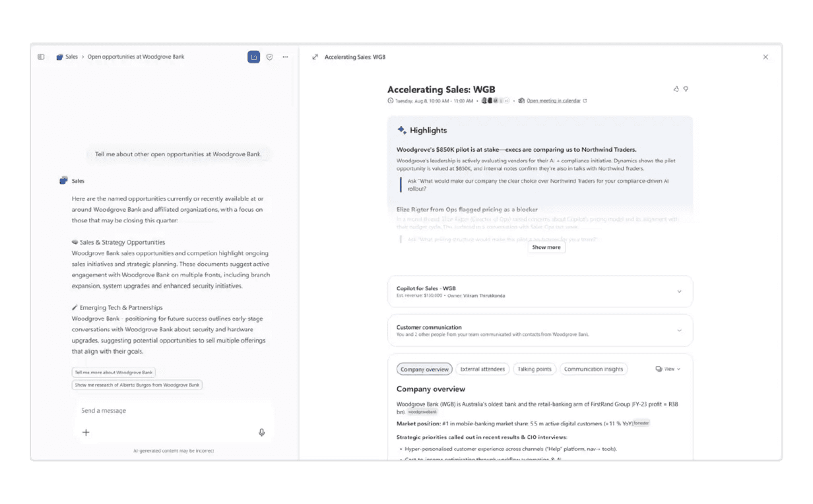Click the plus icon to add attachment

pyautogui.click(x=86, y=433)
